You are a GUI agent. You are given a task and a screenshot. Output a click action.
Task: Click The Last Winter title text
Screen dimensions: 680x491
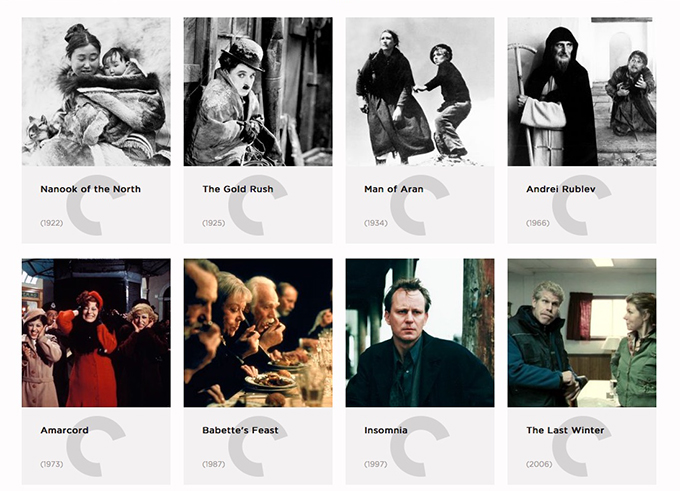tap(565, 430)
